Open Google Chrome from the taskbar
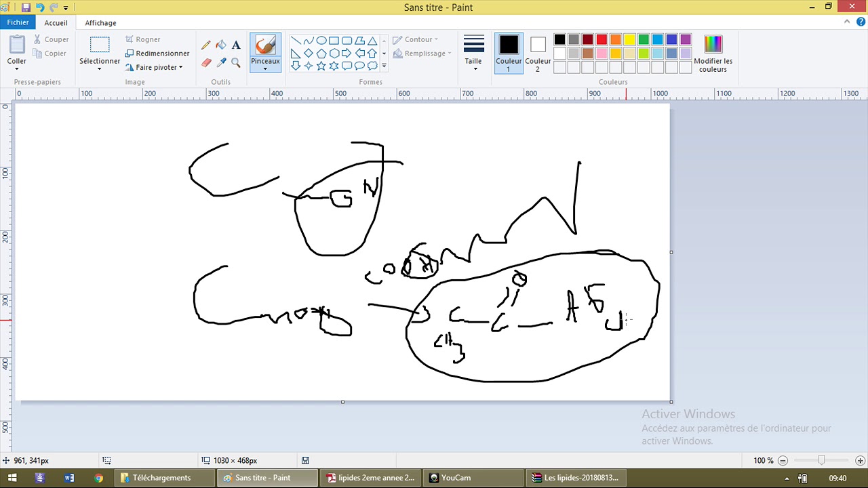This screenshot has height=488, width=868. [x=99, y=478]
